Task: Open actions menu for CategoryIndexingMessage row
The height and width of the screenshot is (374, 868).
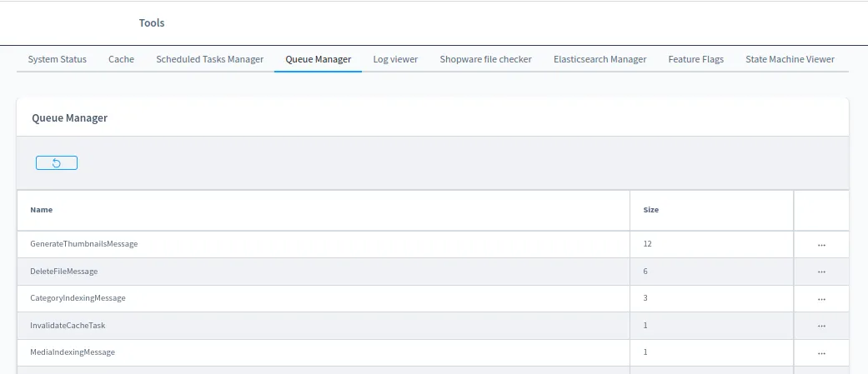Action: coord(821,298)
